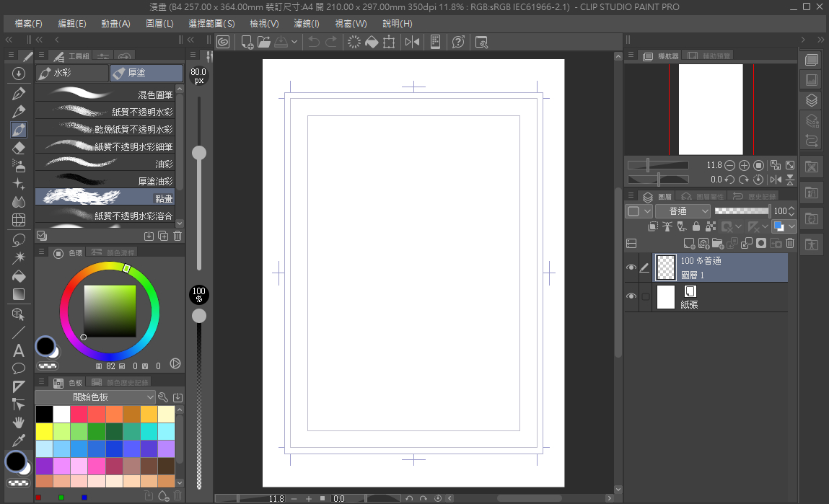829x504 pixels.
Task: Click the New file icon in command bar
Action: pyautogui.click(x=247, y=42)
